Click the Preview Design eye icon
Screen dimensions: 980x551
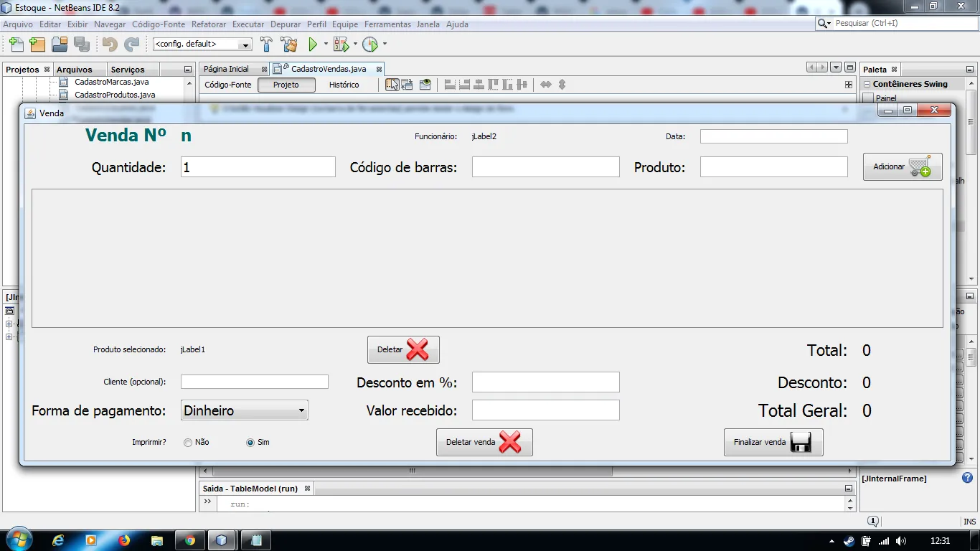click(425, 85)
